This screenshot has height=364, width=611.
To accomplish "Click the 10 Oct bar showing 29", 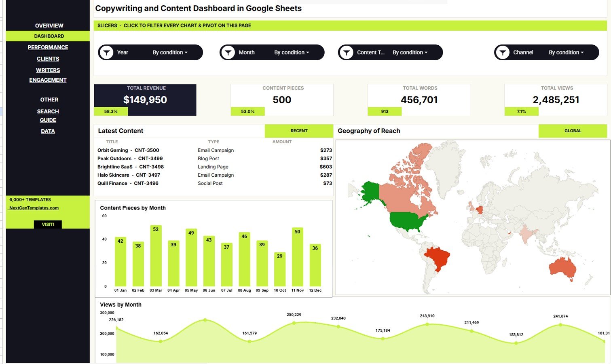I will click(280, 269).
